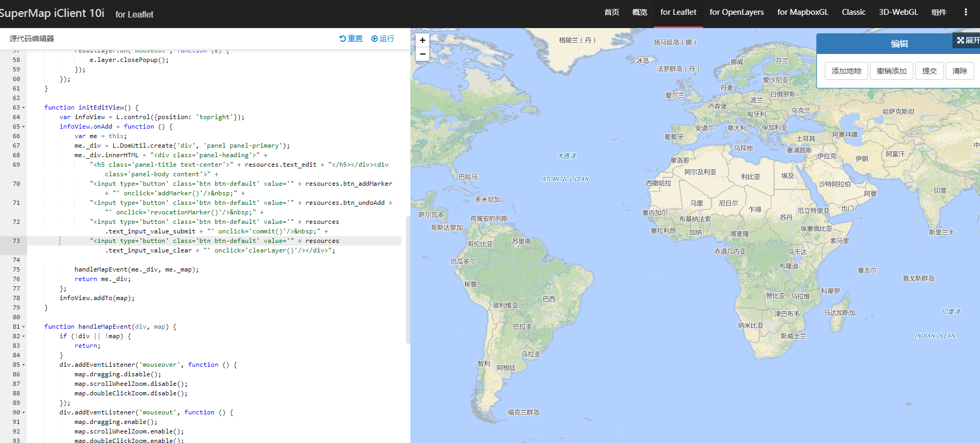Click the 冰岛 map label
This screenshot has height=443, width=980.
coord(643,61)
